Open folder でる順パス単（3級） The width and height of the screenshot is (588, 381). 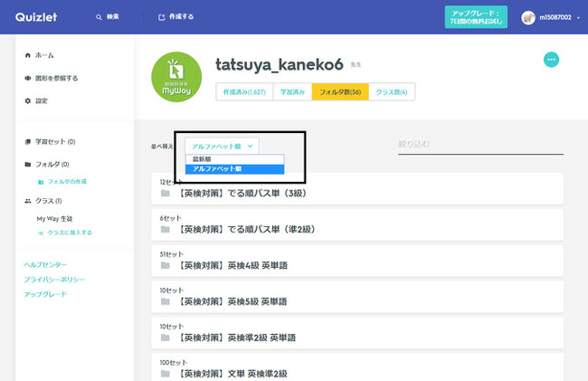pyautogui.click(x=357, y=188)
